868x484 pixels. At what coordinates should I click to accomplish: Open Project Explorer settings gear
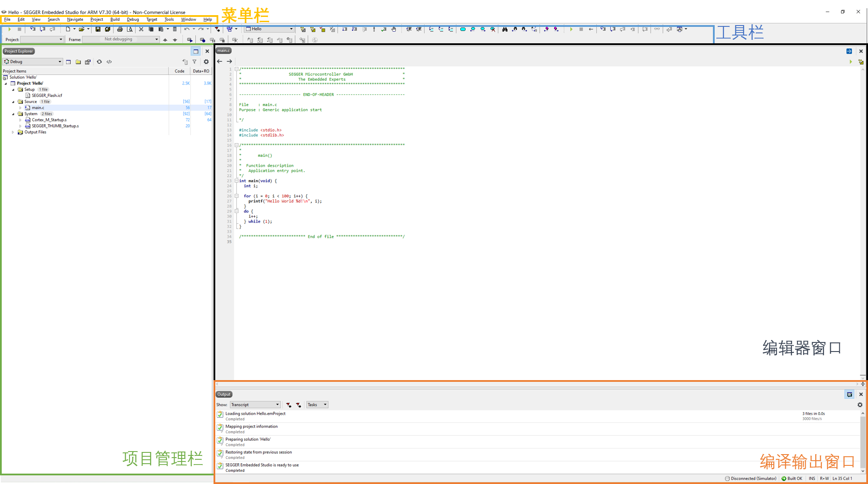click(x=206, y=62)
